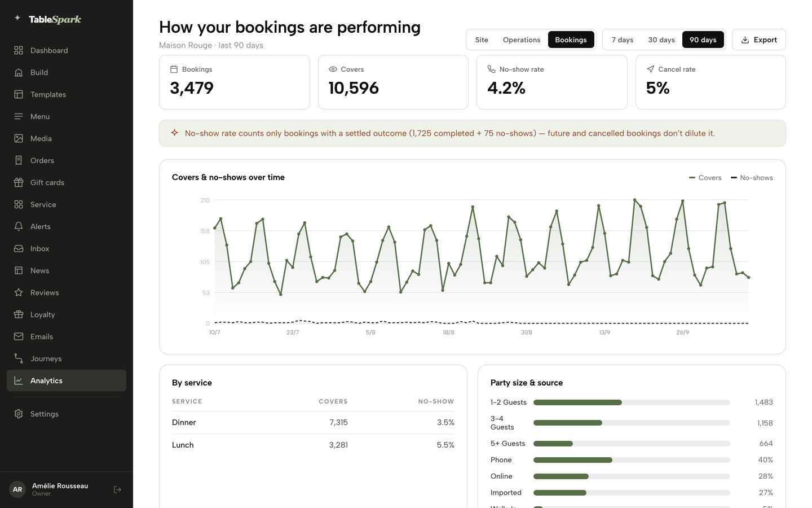Viewport: 812px width, 508px height.
Task: Click the TableSpark logo star icon
Action: [17, 18]
